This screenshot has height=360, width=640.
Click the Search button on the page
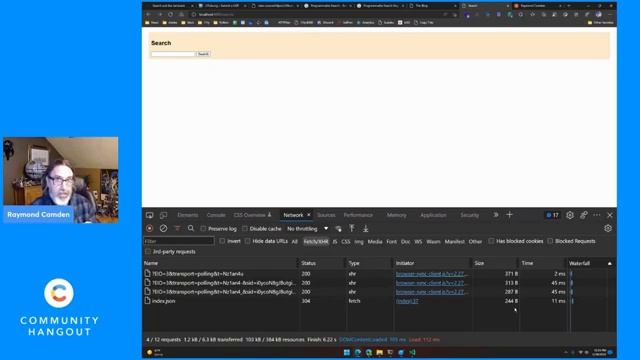(x=203, y=54)
